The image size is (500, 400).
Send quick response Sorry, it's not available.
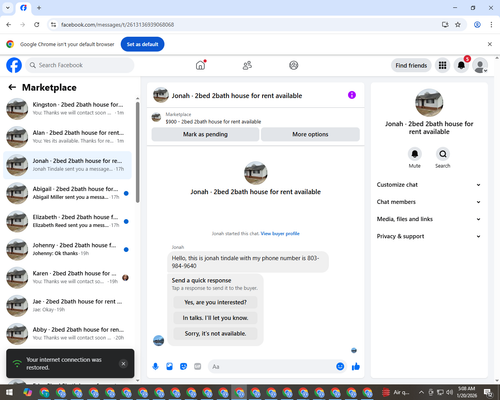coord(215,334)
